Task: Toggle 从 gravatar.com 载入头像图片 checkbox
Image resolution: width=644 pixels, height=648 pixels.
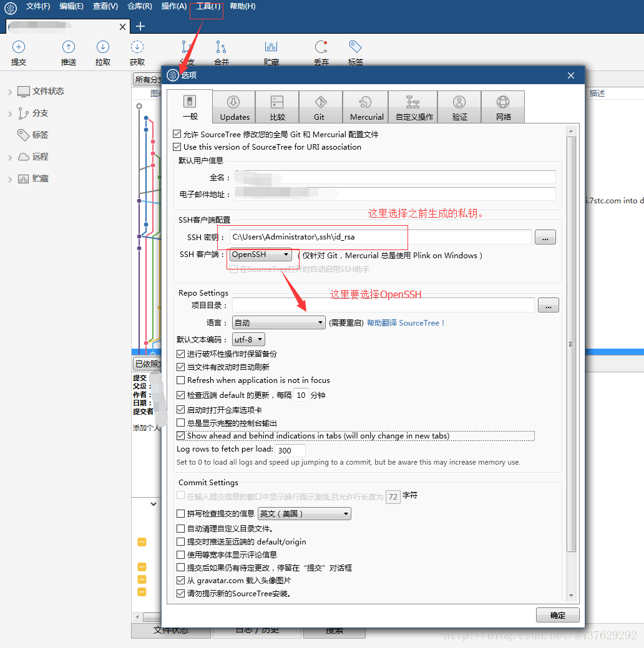Action: tap(180, 580)
